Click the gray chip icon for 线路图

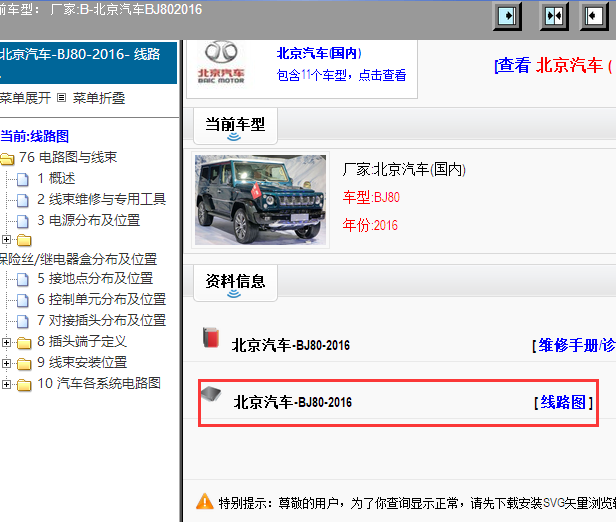[x=211, y=394]
